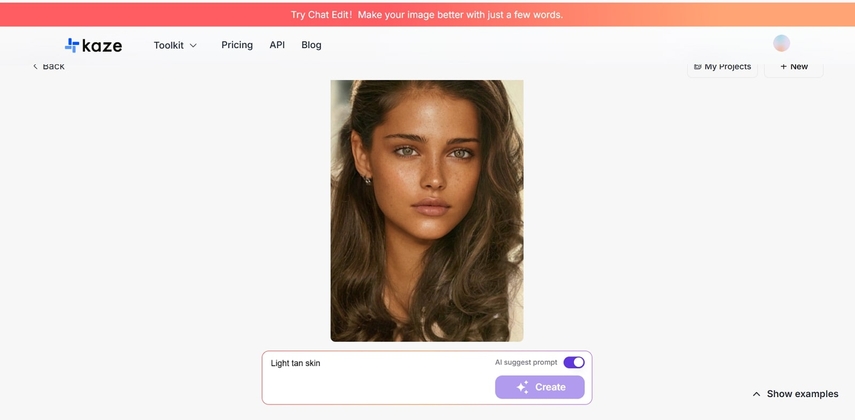
Task: Click the kaze logo icon
Action: 72,45
